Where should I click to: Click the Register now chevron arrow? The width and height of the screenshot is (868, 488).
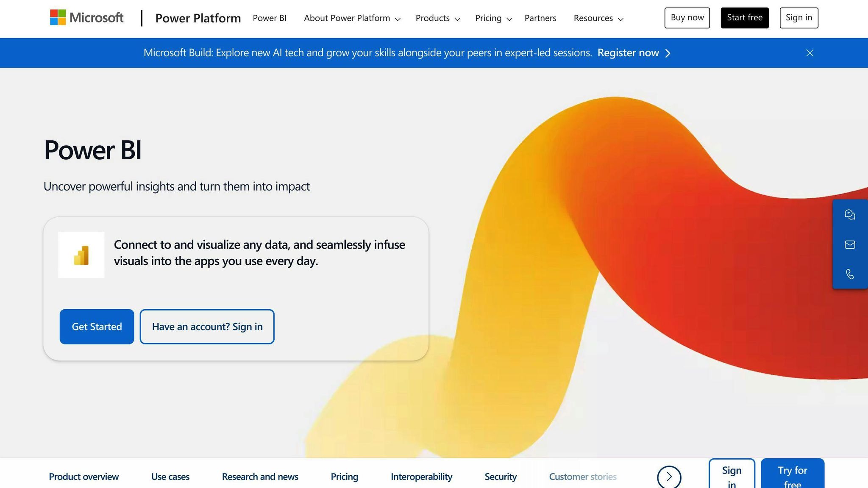pos(668,53)
